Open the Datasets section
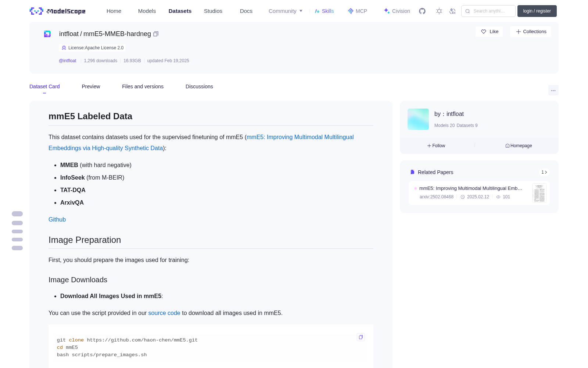The height and width of the screenshot is (368, 588). 180,11
